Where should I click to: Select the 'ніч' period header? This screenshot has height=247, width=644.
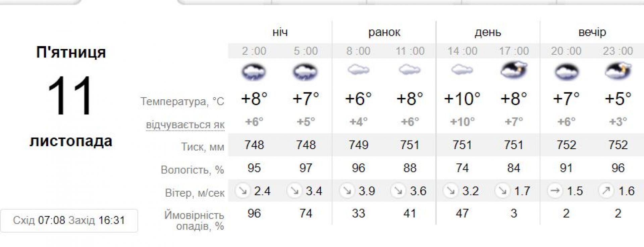(280, 32)
